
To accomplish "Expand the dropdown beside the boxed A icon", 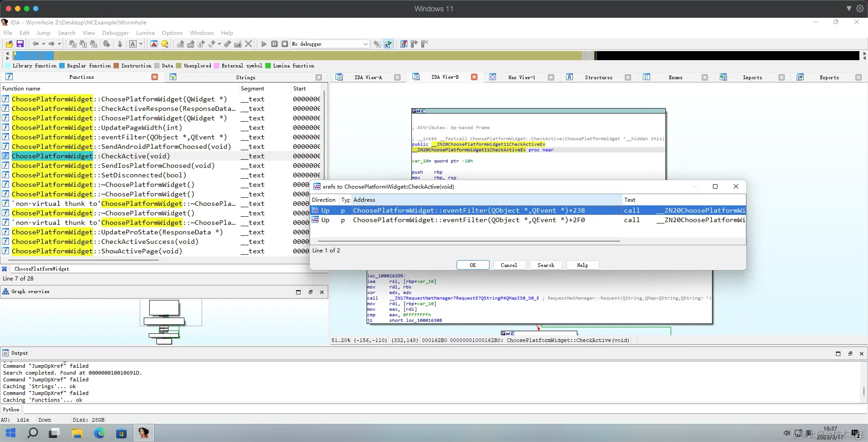I will click(141, 44).
